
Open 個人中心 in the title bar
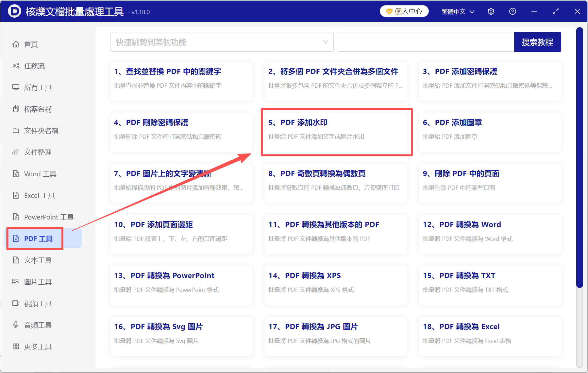[x=404, y=11]
